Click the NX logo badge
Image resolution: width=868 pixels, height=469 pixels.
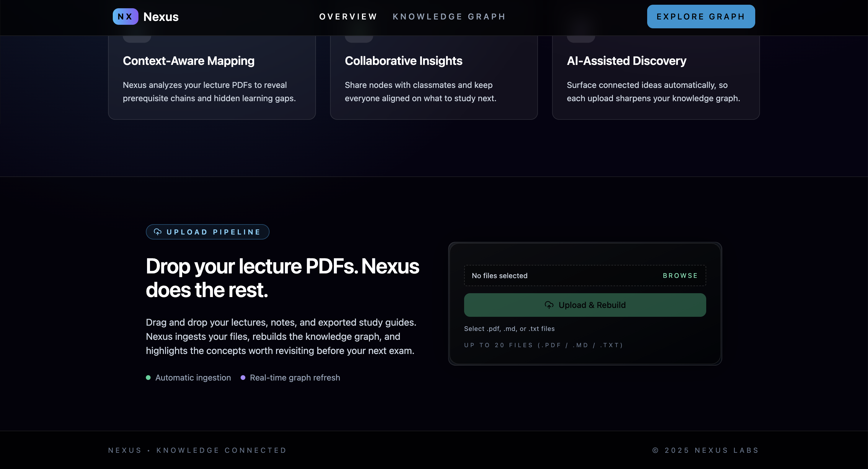click(125, 17)
